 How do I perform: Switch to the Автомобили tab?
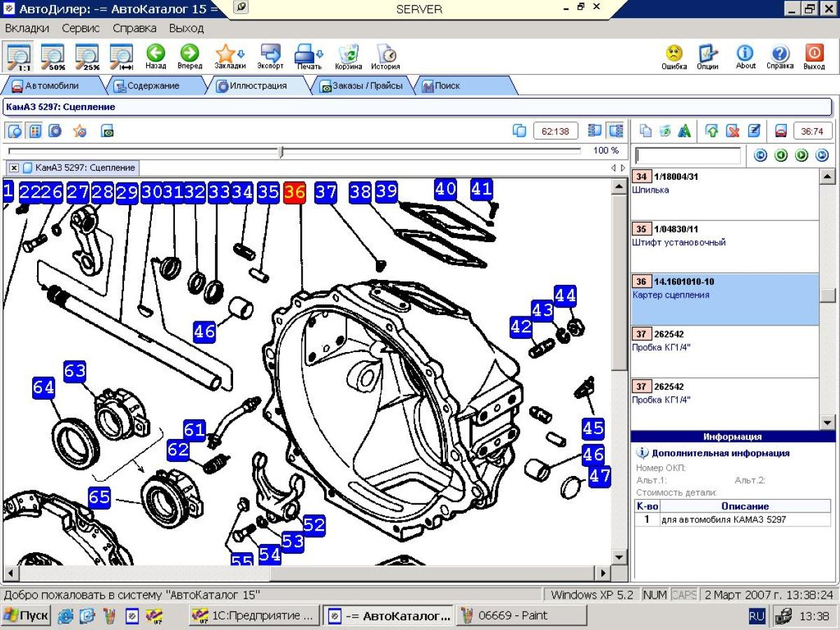point(52,86)
